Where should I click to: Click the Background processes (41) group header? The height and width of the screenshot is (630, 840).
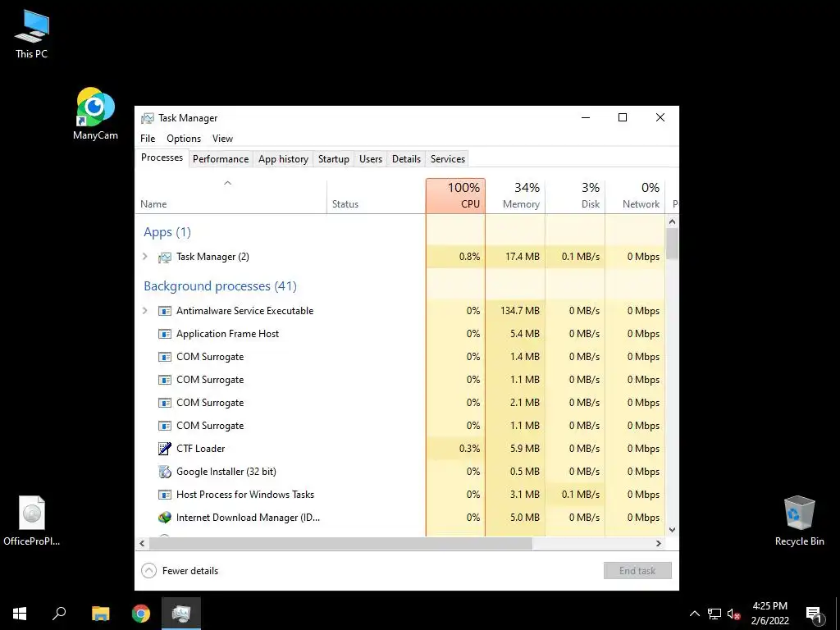click(220, 286)
